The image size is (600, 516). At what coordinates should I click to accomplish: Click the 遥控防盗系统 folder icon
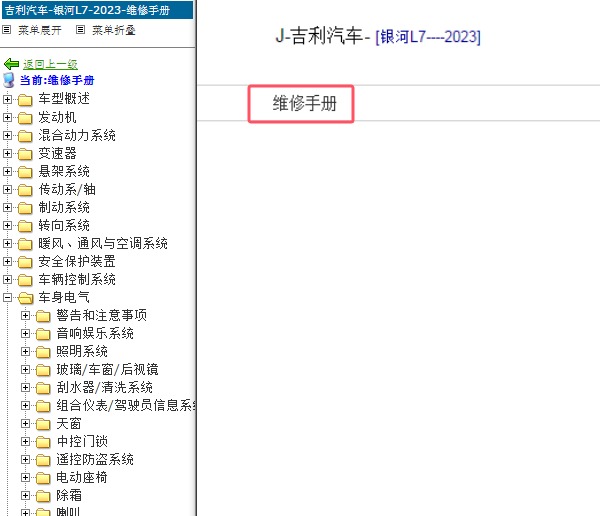[x=43, y=460]
